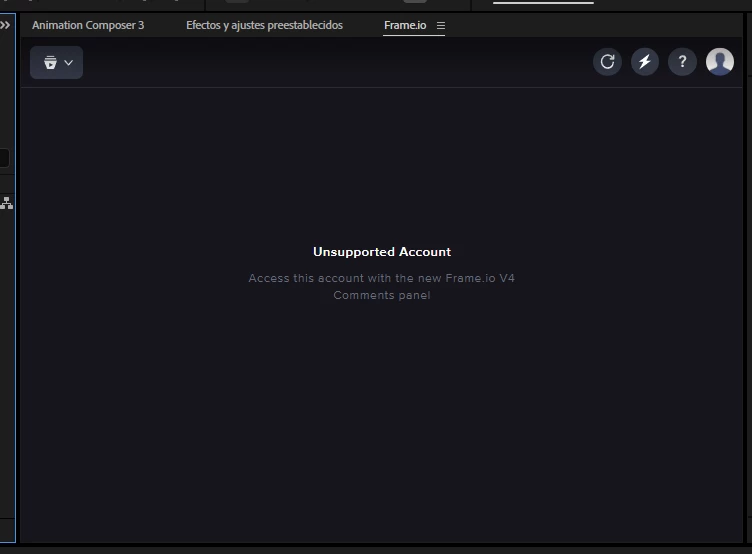Click the lightning bolt icon
Screen dimensions: 752x554
point(645,62)
